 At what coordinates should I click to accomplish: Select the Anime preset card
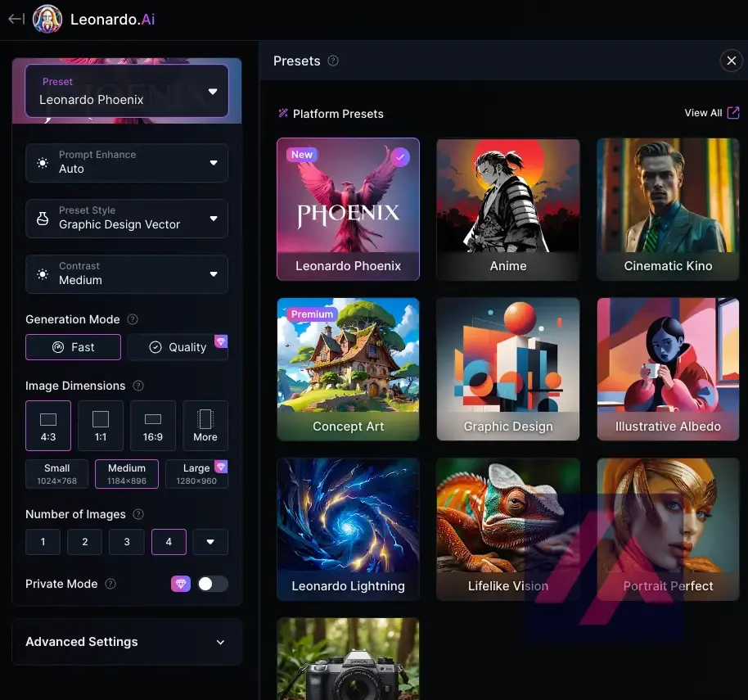508,209
